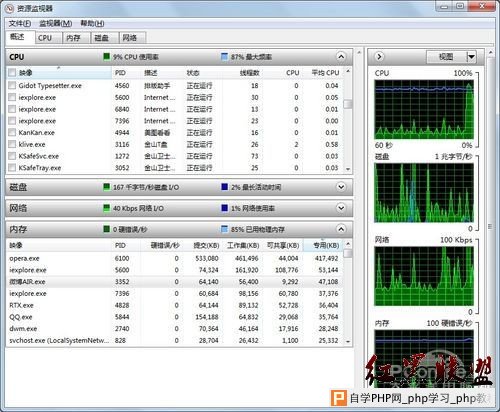Image resolution: width=500 pixels, height=412 pixels.
Task: Select KanKan.exe process name
Action: click(36, 133)
